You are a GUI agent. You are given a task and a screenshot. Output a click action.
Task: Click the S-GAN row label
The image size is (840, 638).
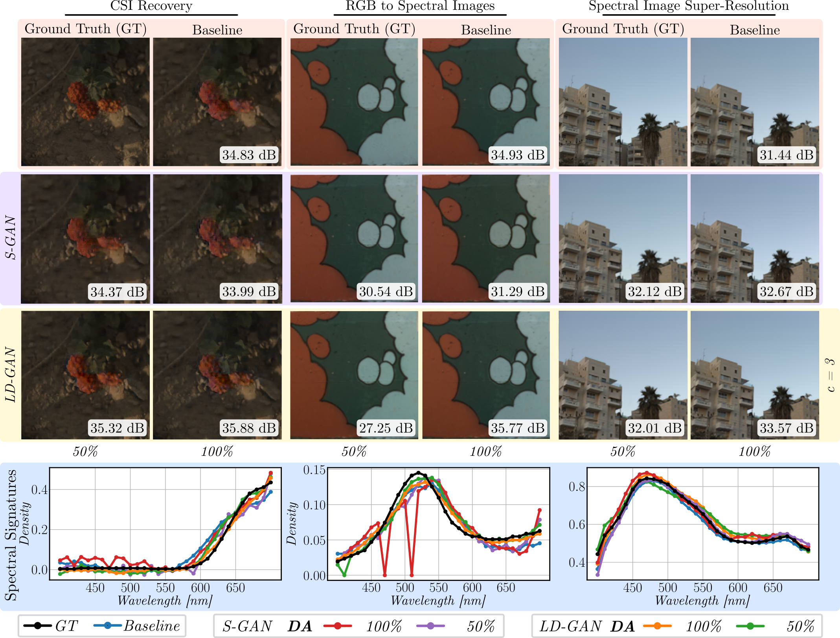coord(11,238)
